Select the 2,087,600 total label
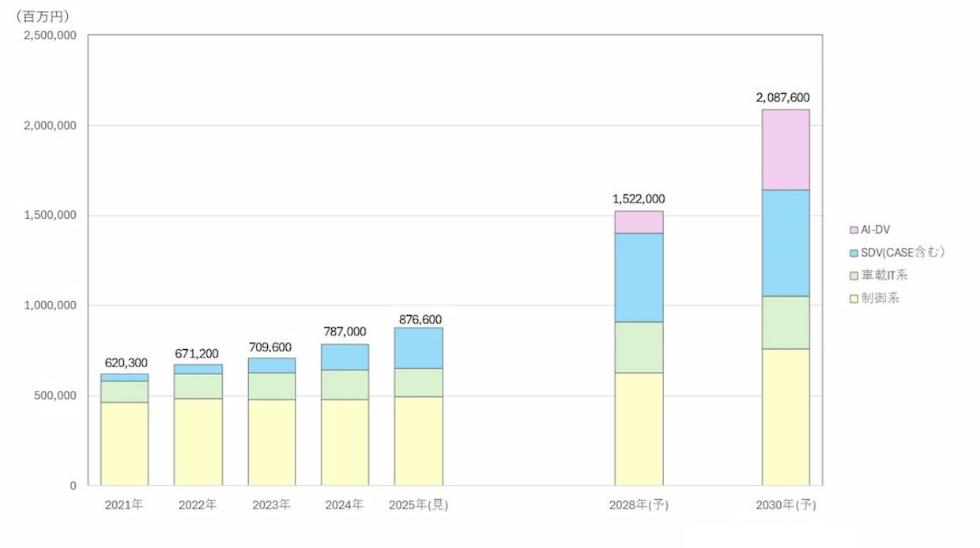 point(784,98)
